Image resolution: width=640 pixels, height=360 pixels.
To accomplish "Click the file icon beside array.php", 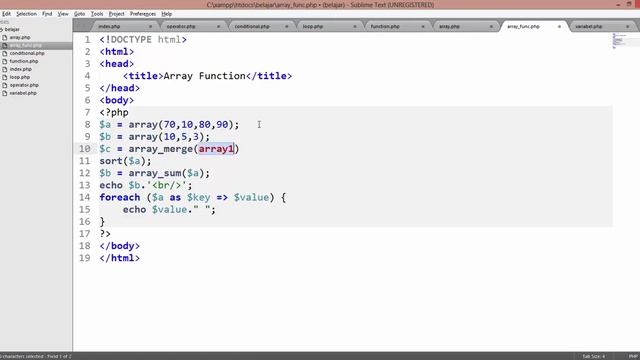I will 5,38.
